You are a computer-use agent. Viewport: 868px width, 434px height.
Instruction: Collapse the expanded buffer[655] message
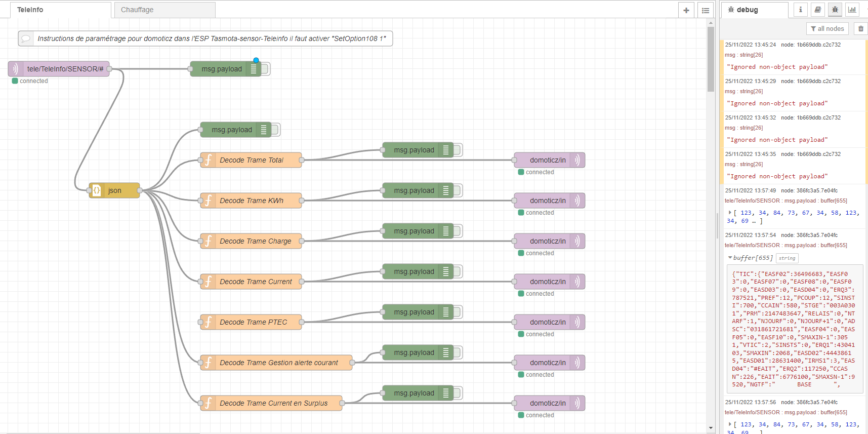[730, 258]
